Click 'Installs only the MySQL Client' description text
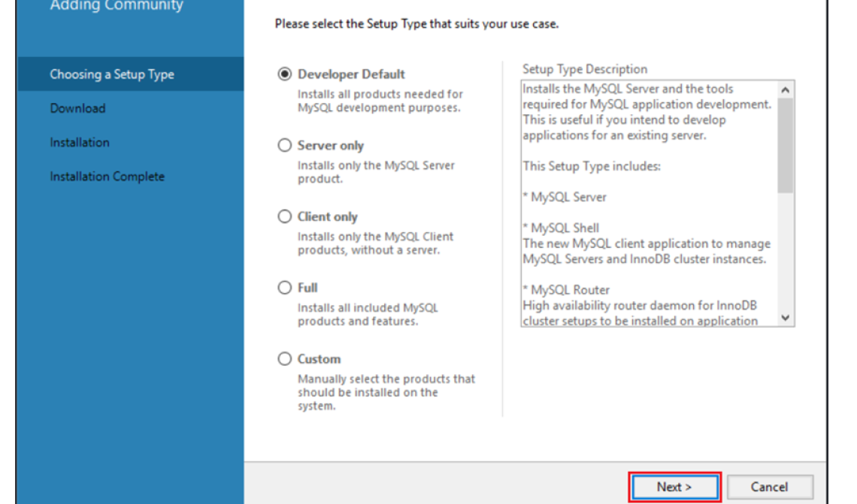This screenshot has width=857, height=504. [375, 237]
